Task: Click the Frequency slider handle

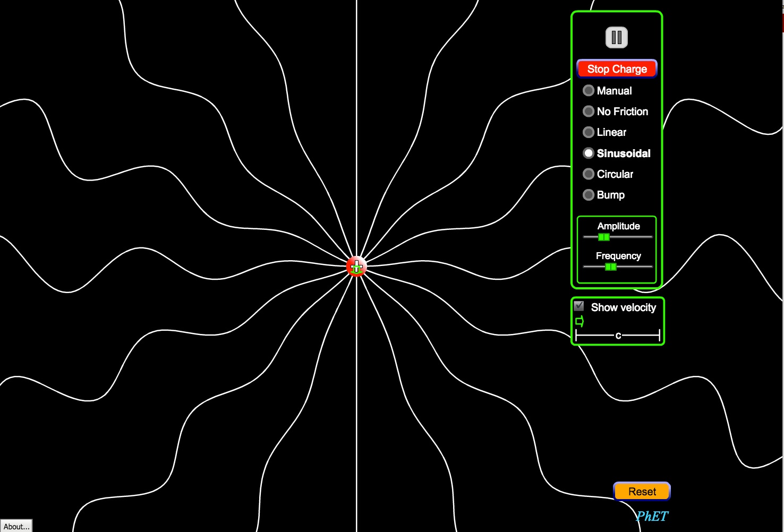Action: point(610,267)
